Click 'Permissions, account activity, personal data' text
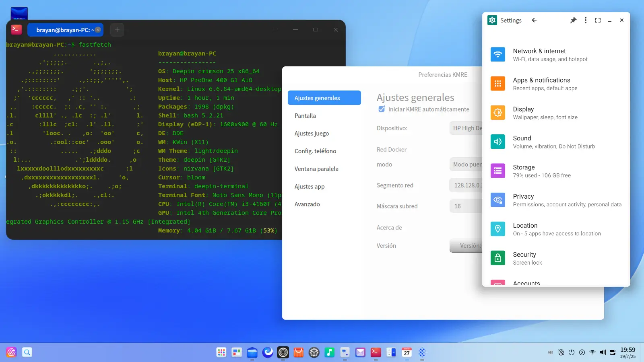Viewport: 644px width, 362px height. (x=567, y=205)
